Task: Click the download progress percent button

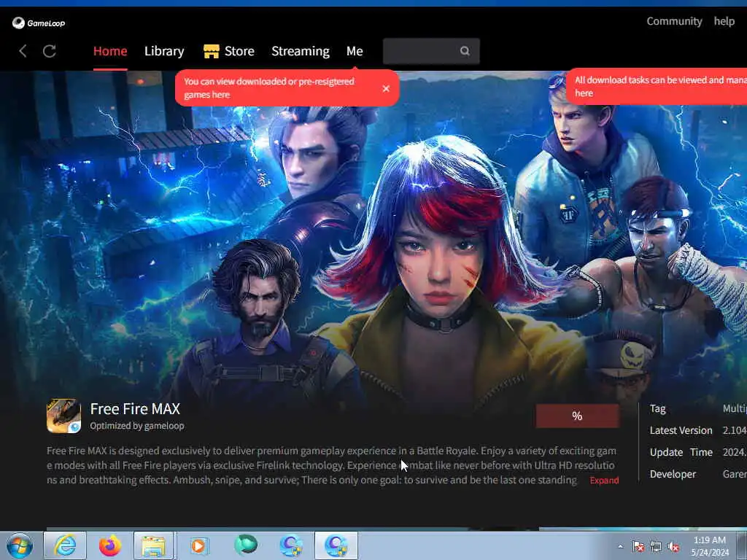Action: tap(578, 416)
